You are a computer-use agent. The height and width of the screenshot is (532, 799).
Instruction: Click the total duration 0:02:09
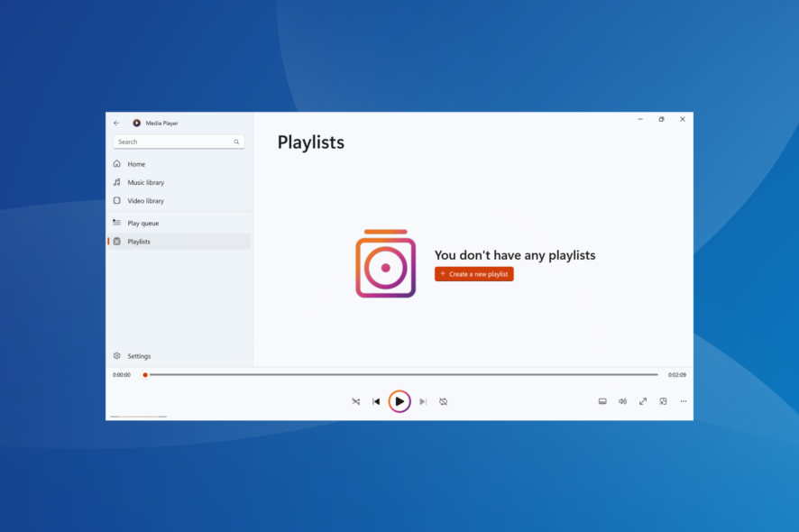click(677, 375)
